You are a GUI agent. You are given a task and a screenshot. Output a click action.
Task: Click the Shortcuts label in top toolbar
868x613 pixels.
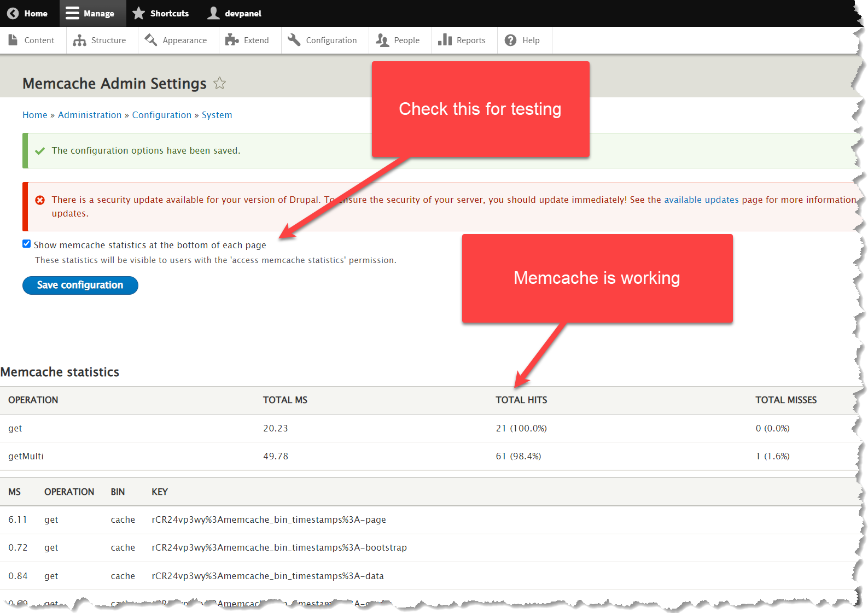tap(170, 13)
